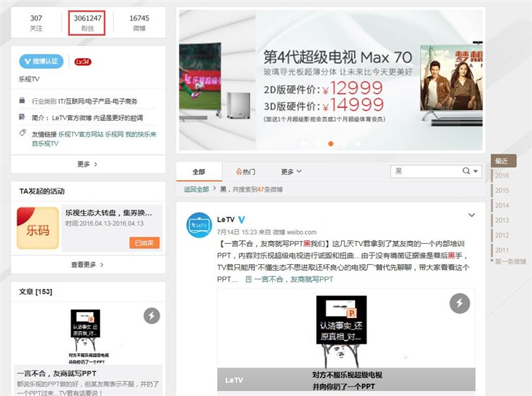The width and height of the screenshot is (532, 396).
Task: Open the 乐视网 link
Action: click(x=114, y=134)
